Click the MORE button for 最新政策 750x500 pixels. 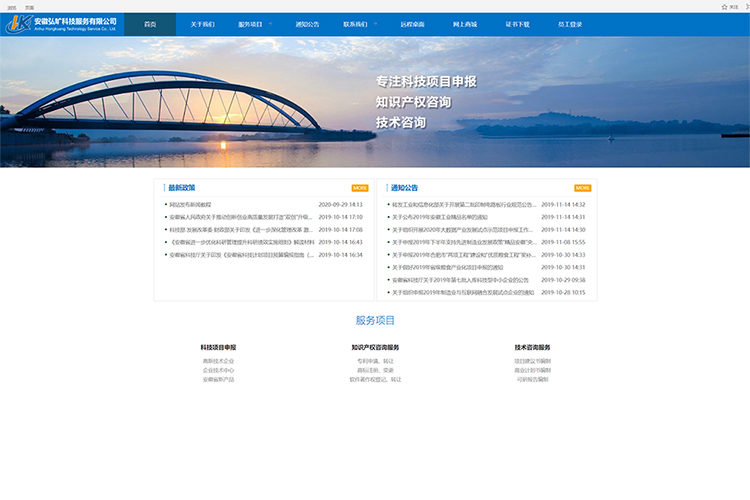[x=359, y=188]
